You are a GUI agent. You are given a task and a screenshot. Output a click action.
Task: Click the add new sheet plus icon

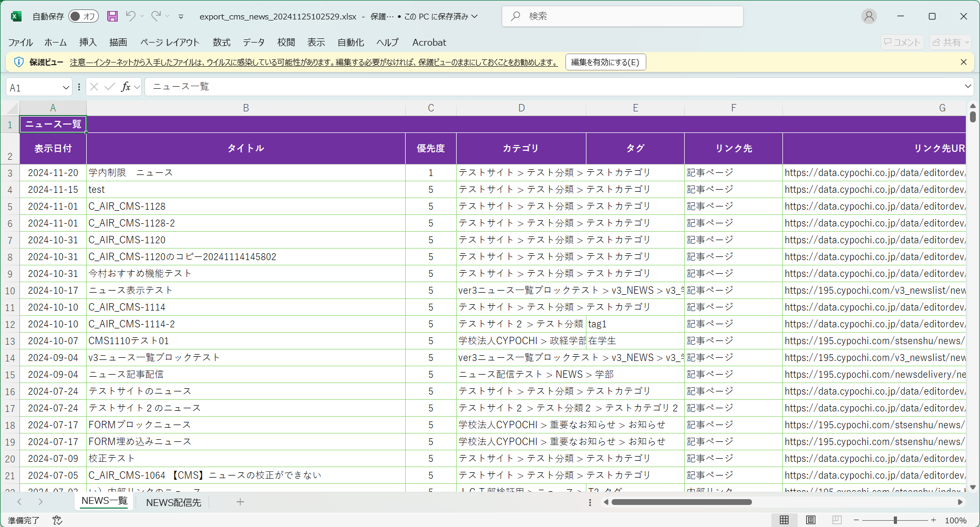click(240, 502)
